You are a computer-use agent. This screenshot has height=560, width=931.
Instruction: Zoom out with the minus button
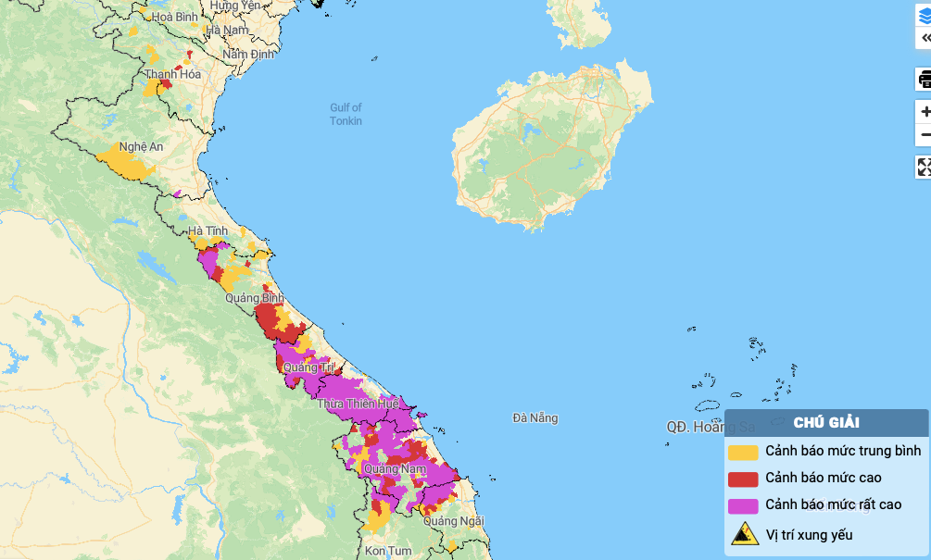925,135
